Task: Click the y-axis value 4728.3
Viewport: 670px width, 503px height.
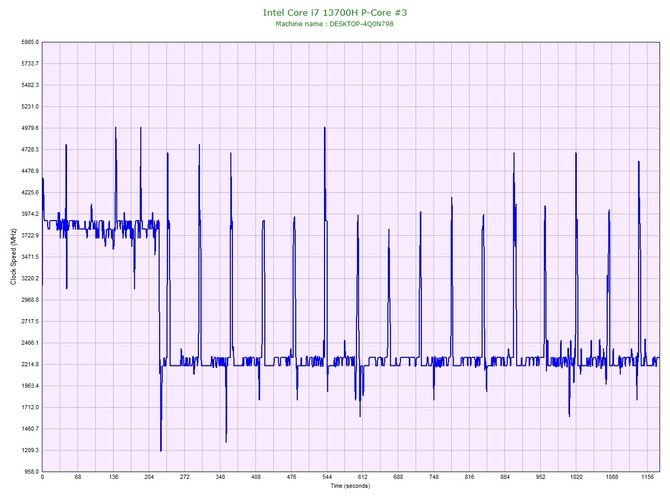Action: 30,150
